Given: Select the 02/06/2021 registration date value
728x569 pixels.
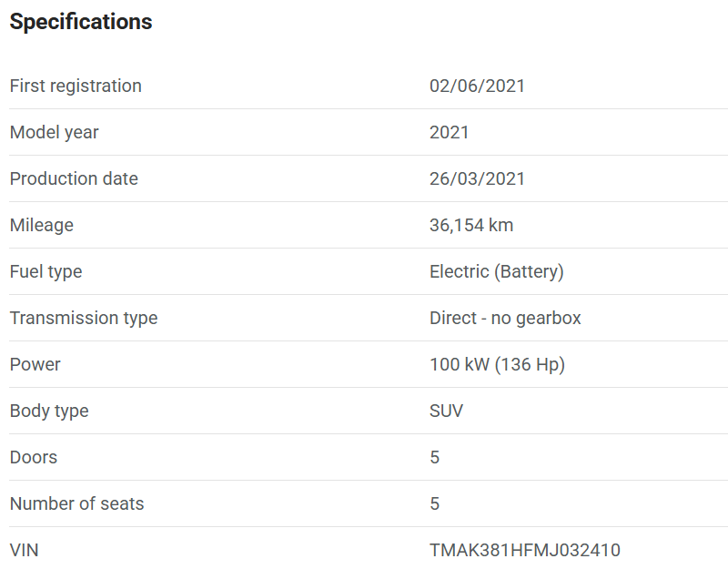Looking at the screenshot, I should [477, 86].
